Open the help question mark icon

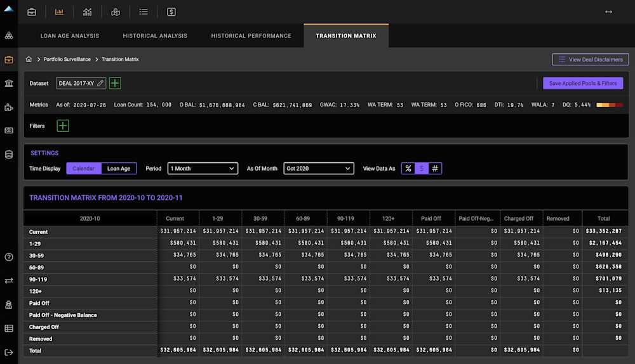(9, 257)
